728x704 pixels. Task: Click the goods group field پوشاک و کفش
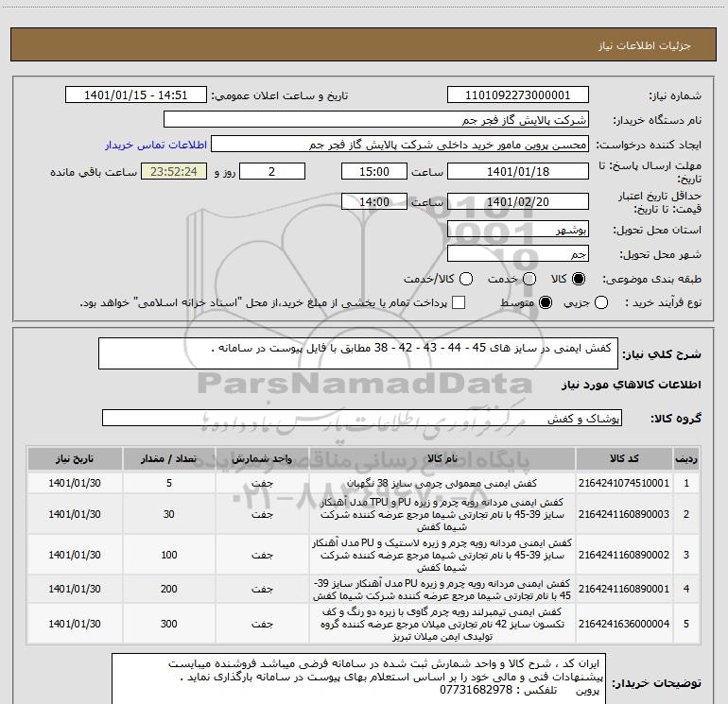point(362,418)
